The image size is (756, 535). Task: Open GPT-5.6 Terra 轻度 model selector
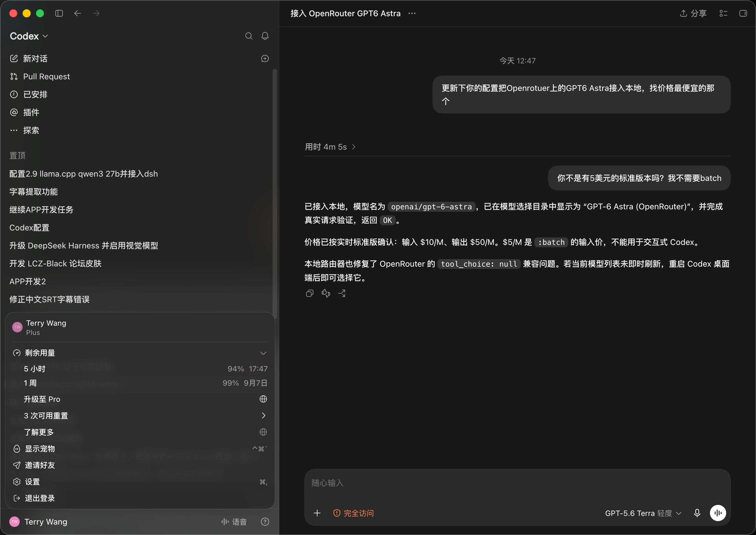point(643,513)
